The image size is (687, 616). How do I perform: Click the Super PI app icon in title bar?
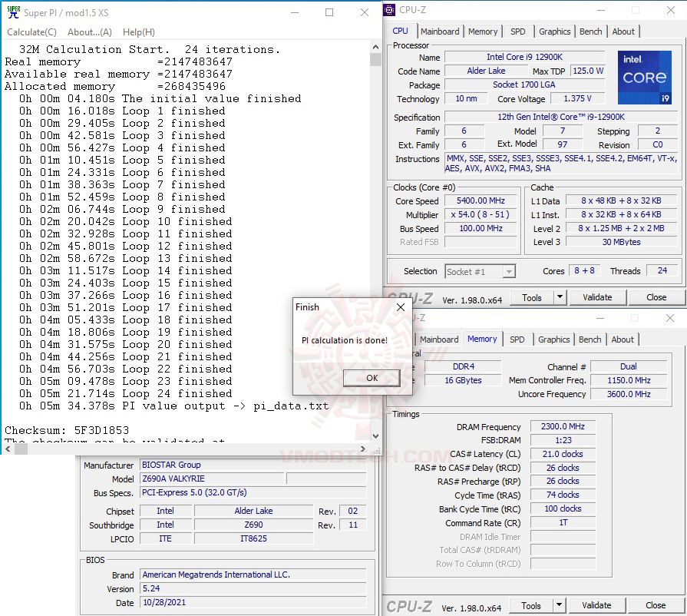13,12
